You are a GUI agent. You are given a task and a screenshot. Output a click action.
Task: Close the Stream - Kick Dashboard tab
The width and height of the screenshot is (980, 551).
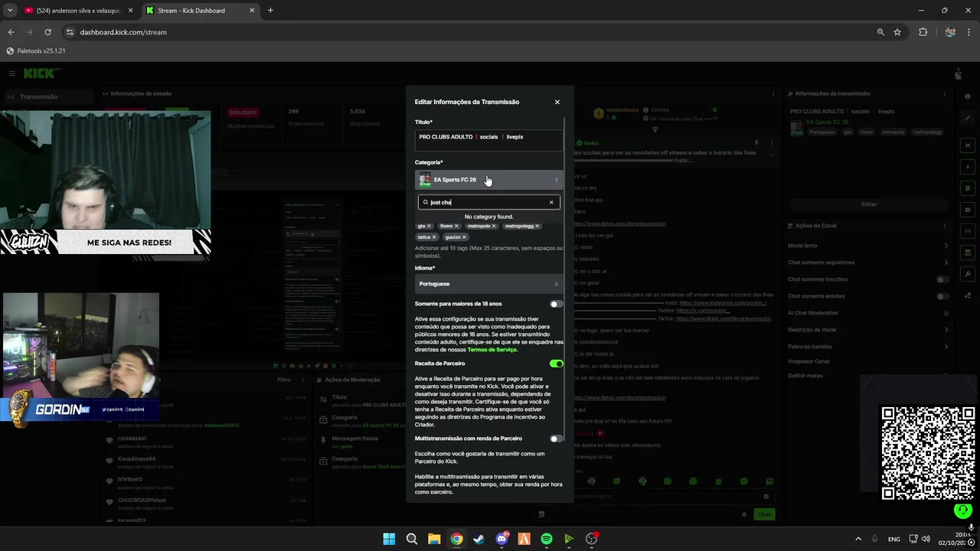[251, 11]
